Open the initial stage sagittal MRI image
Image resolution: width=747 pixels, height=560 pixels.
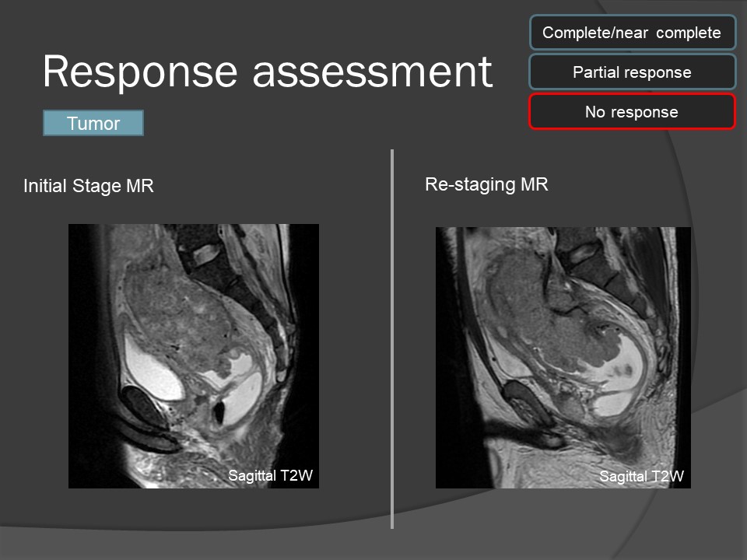coord(194,355)
